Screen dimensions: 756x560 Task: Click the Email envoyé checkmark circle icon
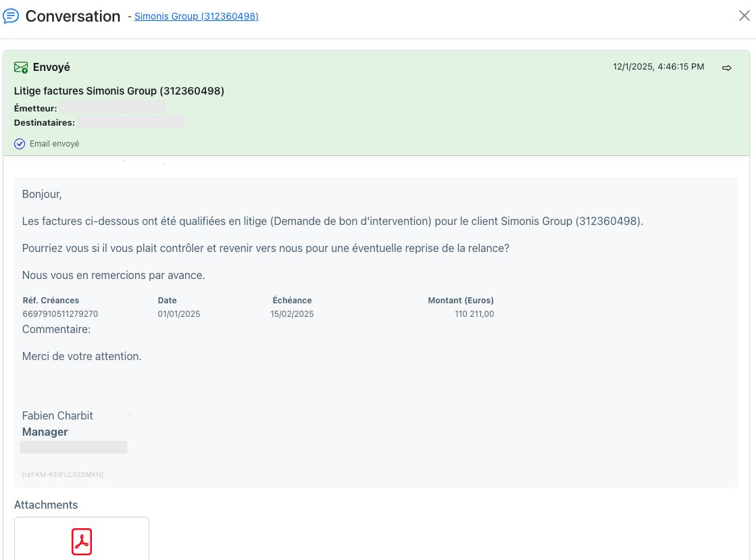(x=20, y=144)
